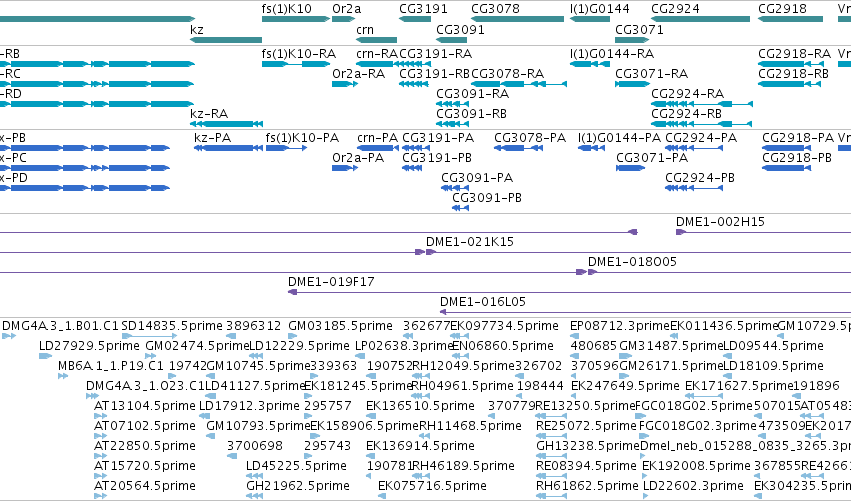This screenshot has height=501, width=851.
Task: Open EST MB6A.1_1.P19.C1
Action: point(111,366)
